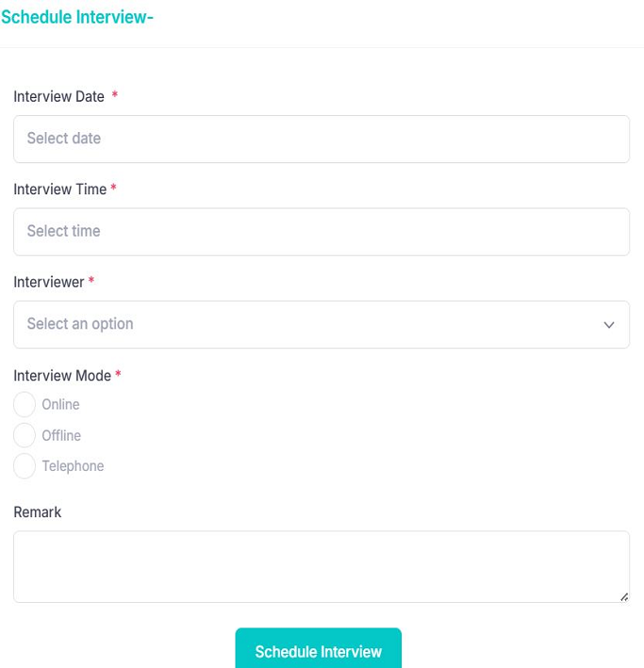Image resolution: width=644 pixels, height=668 pixels.
Task: Click the 'Telephone' option label text
Action: [73, 466]
